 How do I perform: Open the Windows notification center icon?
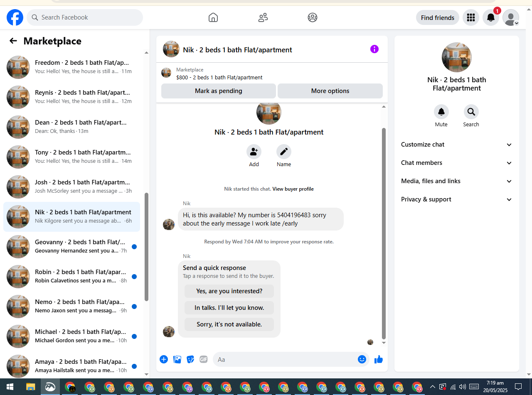pyautogui.click(x=518, y=387)
